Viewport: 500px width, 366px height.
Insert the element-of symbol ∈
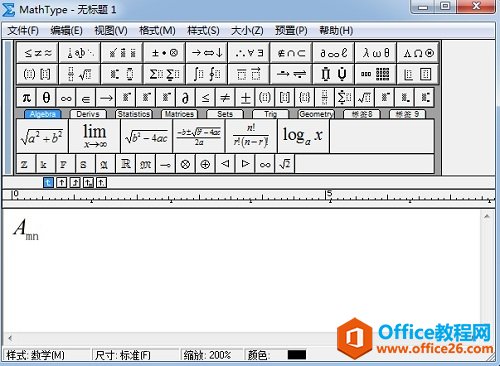(x=86, y=98)
